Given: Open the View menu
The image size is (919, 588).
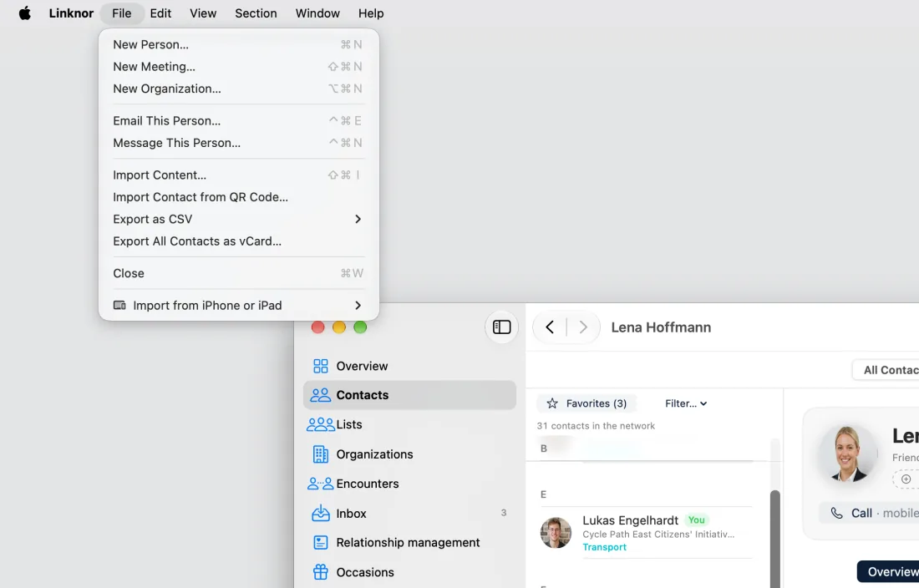Looking at the screenshot, I should [x=203, y=13].
